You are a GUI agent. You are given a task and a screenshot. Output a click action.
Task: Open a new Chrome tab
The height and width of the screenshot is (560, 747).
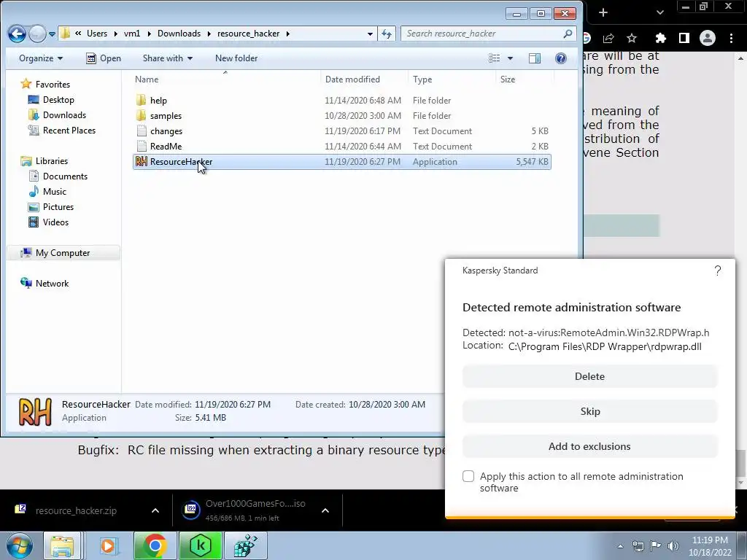click(603, 12)
